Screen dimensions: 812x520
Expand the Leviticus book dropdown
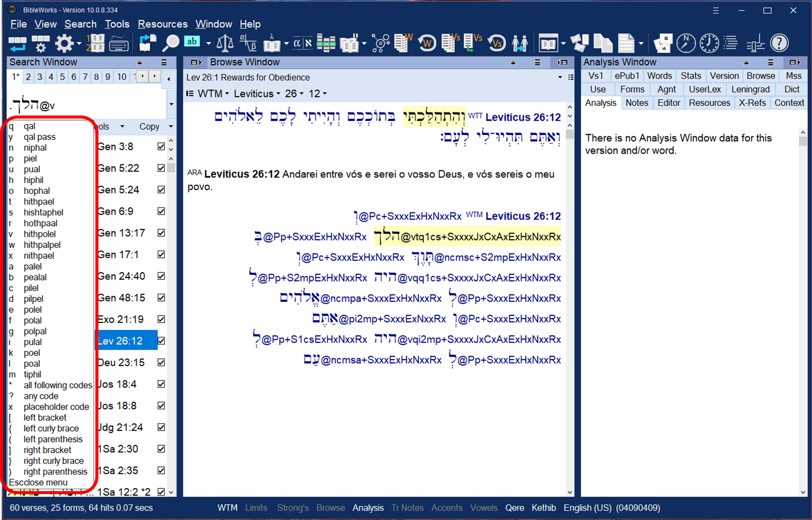(257, 94)
